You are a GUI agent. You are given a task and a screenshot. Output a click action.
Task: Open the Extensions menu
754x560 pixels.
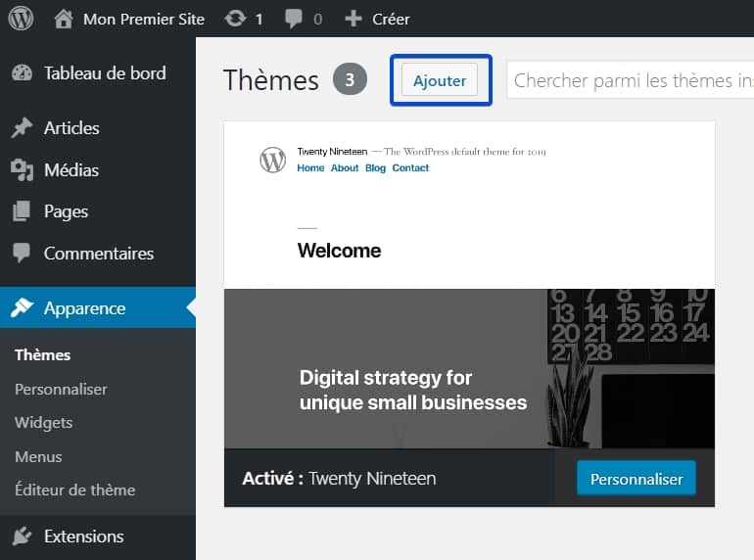(x=98, y=536)
